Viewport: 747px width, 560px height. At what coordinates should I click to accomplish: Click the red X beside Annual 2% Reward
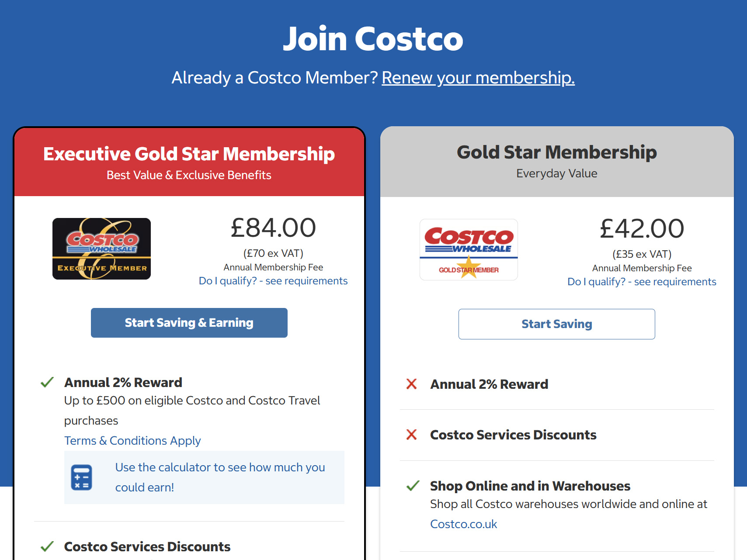411,384
